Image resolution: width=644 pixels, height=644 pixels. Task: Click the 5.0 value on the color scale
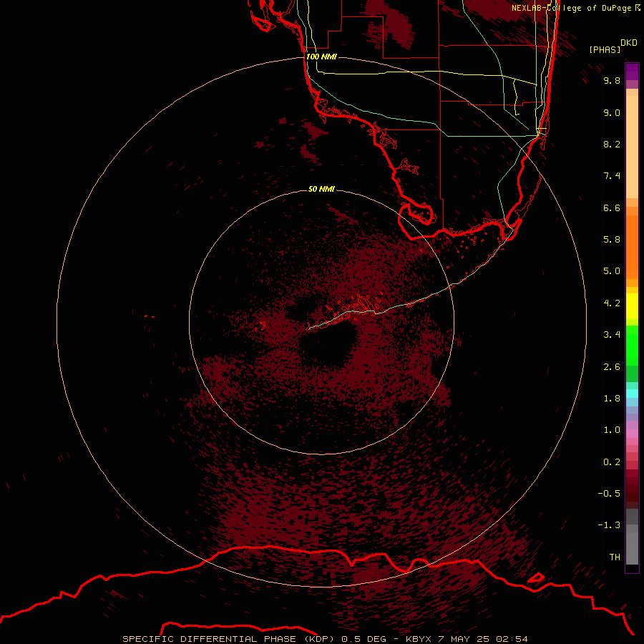612,271
